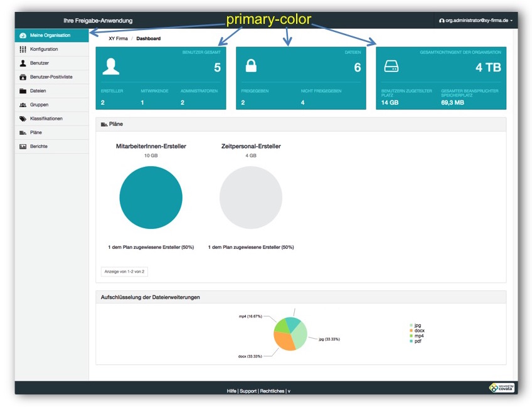This screenshot has height=407, width=532.
Task: Click the Gruppen people icon
Action: pyautogui.click(x=23, y=105)
